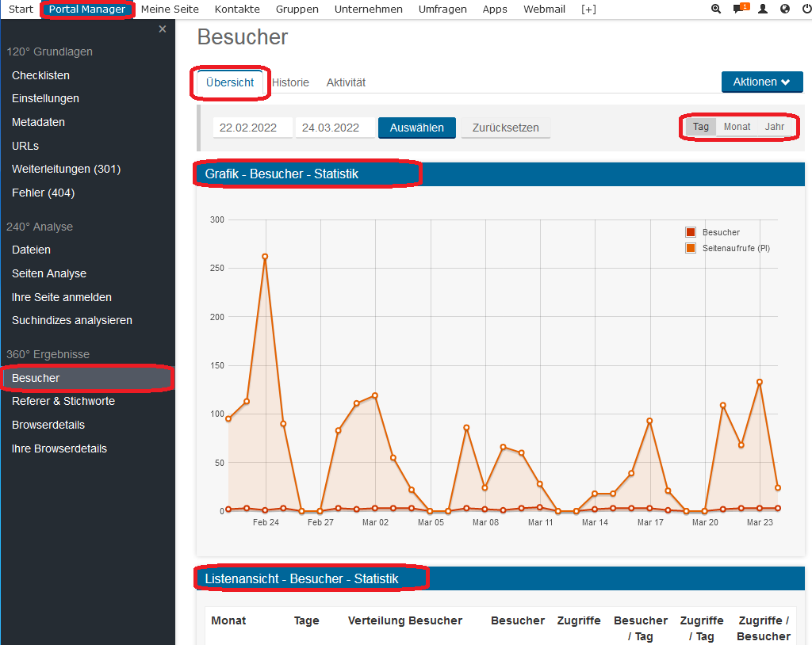Edit the end date field 24.03.2022

point(335,128)
